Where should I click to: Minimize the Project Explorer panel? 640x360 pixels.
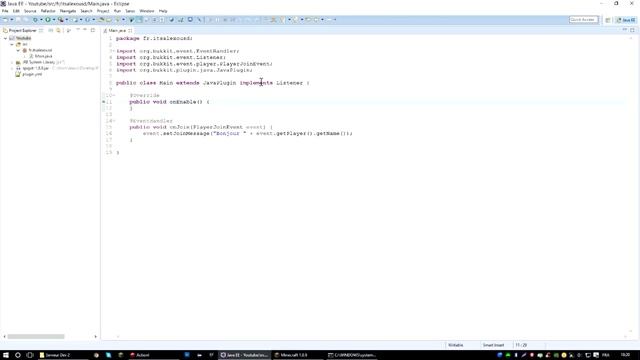point(85,30)
